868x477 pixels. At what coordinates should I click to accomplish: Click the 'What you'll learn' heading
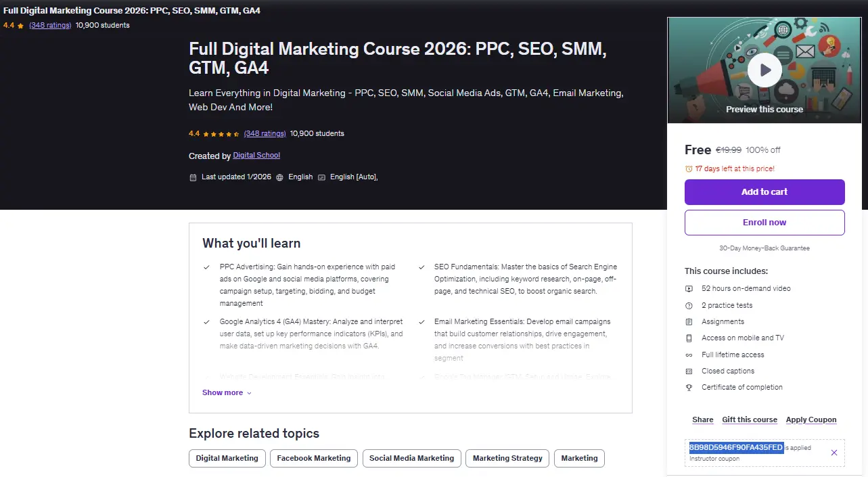251,244
